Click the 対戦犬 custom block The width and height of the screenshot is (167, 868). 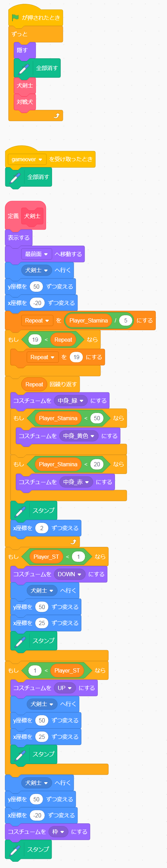(x=25, y=102)
